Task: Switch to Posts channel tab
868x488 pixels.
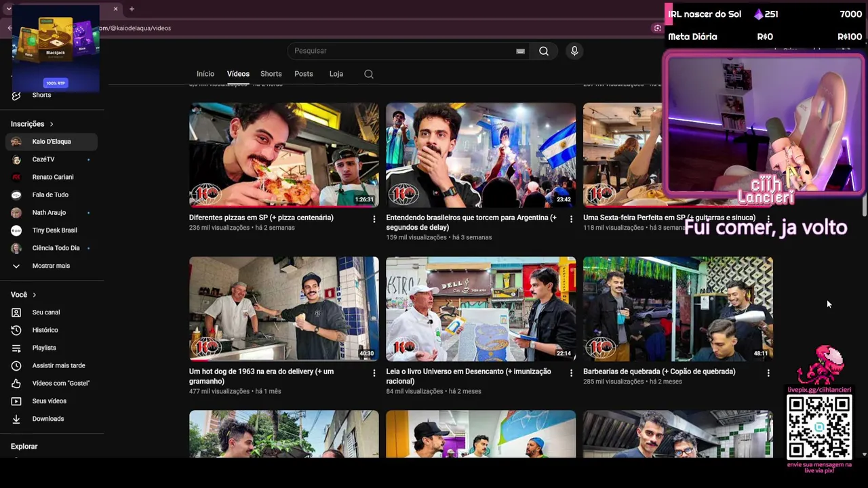Action: pyautogui.click(x=304, y=74)
